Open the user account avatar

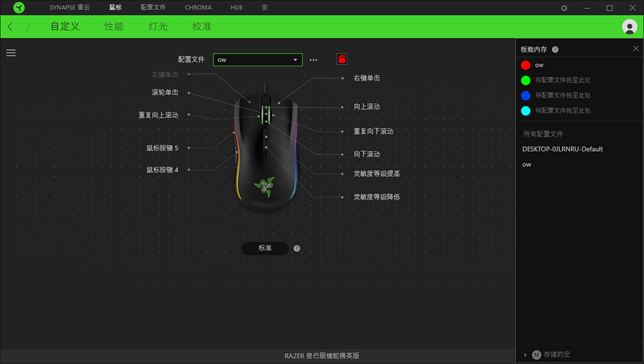point(629,26)
